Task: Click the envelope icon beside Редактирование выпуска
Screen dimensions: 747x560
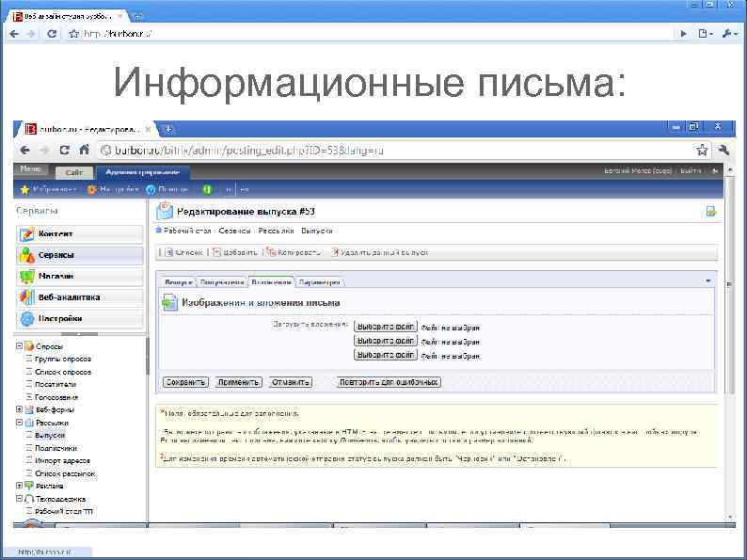Action: pyautogui.click(x=165, y=211)
